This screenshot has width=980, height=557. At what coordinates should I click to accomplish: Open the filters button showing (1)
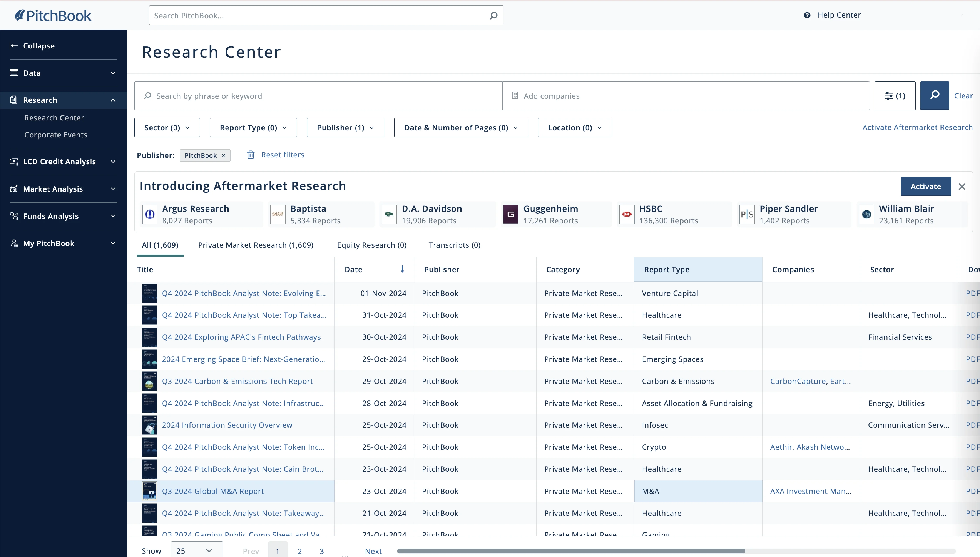[895, 96]
